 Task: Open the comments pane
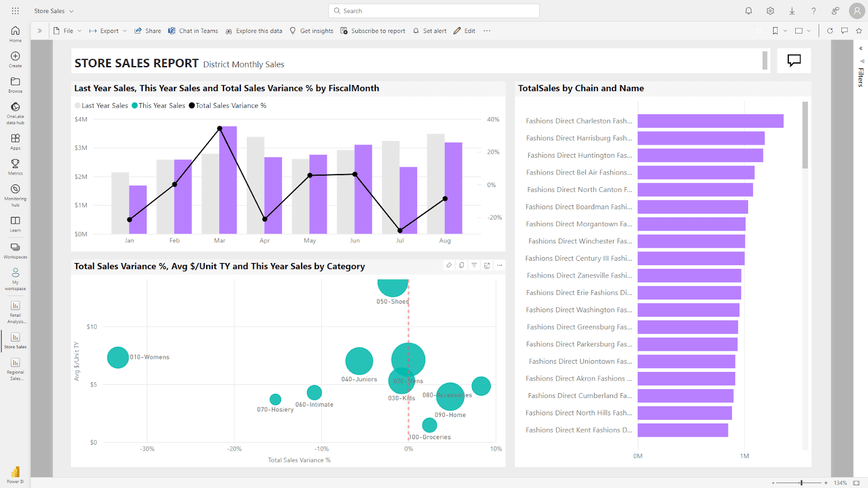844,30
